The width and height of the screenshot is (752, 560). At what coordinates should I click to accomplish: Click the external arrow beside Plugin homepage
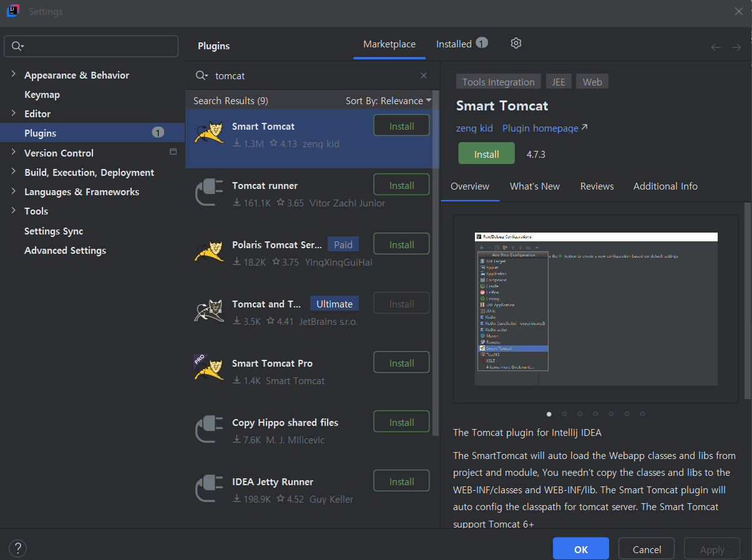click(584, 127)
